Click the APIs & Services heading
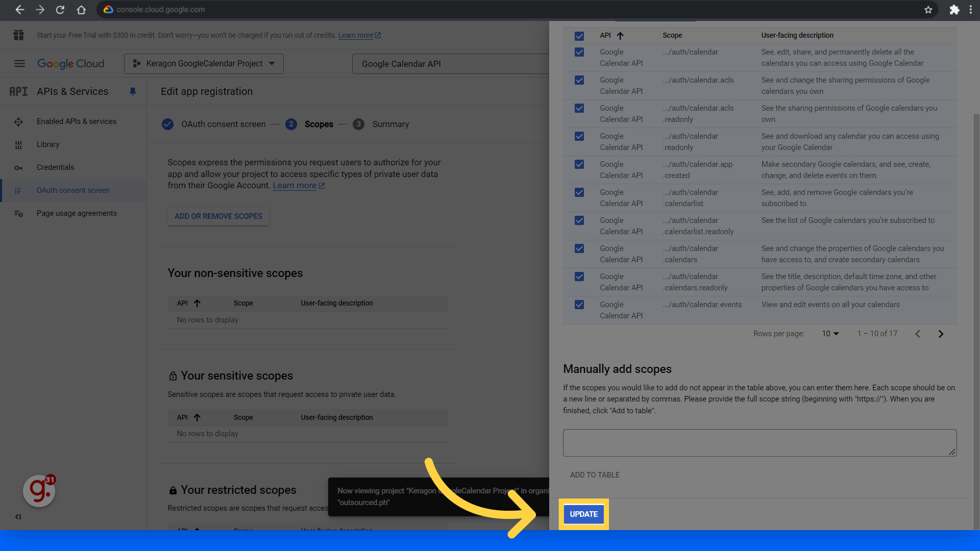980x551 pixels. [x=72, y=91]
